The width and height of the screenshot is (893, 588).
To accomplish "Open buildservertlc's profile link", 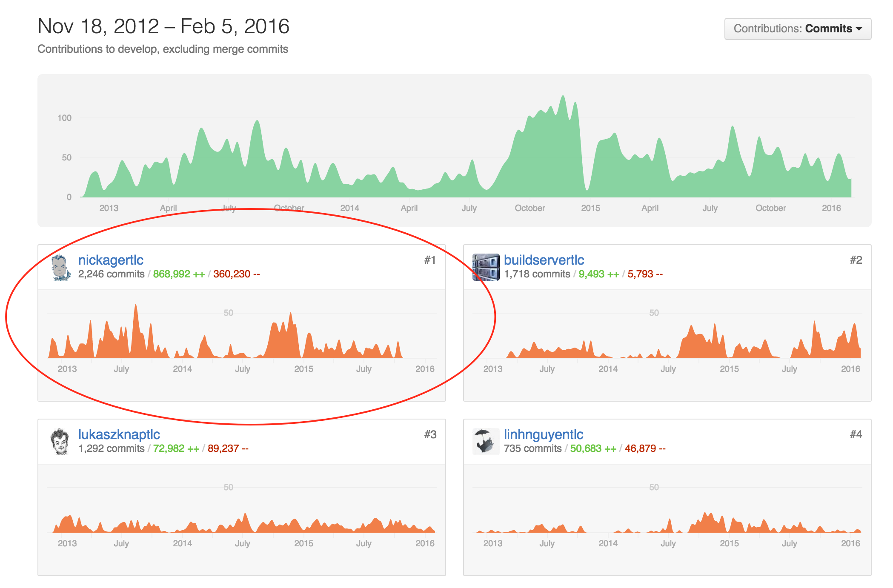I will [x=544, y=260].
